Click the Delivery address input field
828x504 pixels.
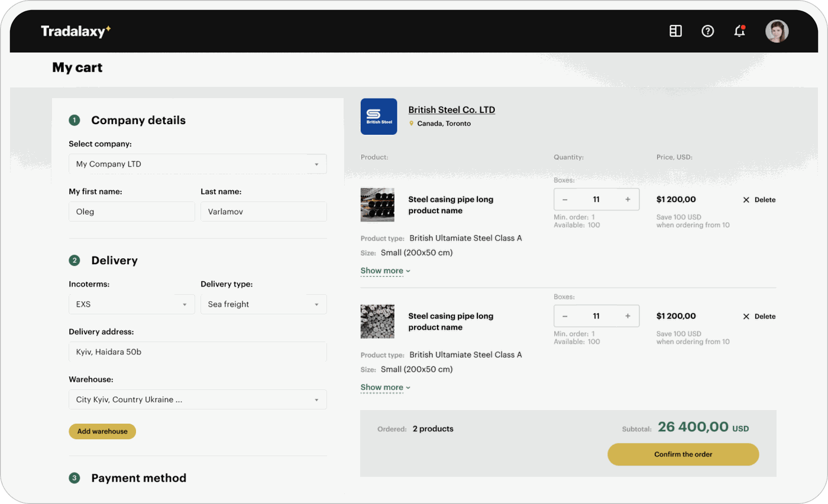(198, 352)
